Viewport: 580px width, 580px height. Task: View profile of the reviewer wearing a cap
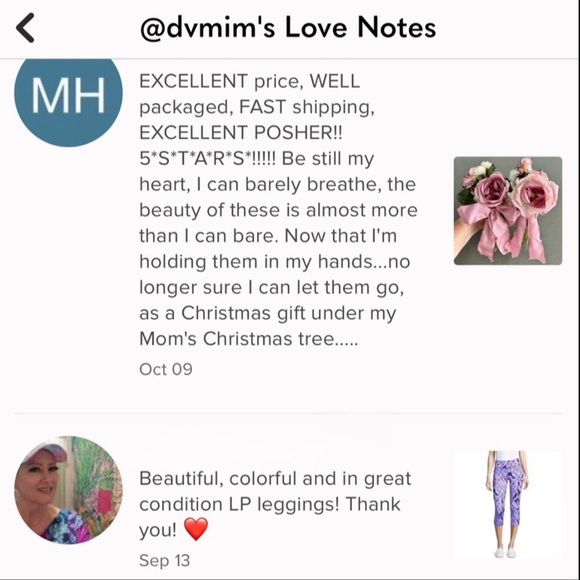click(68, 490)
